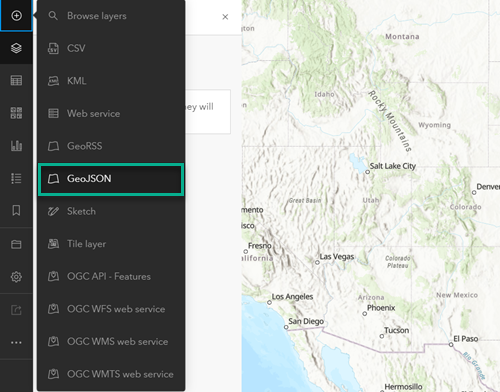Click the Rocky Mountains label
Screen dimensions: 500x392
coord(390,121)
